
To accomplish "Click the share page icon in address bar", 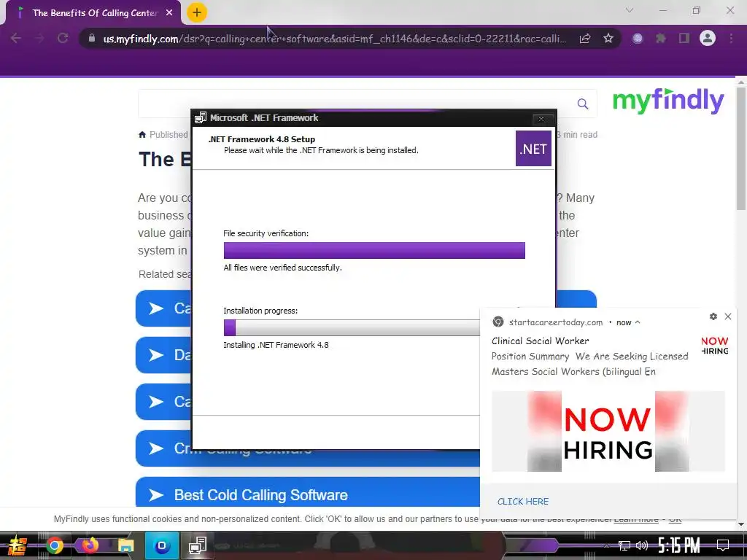I will click(585, 39).
